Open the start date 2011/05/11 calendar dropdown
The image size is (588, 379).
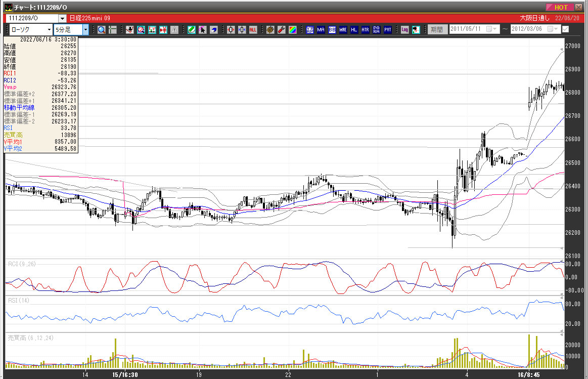[491, 29]
